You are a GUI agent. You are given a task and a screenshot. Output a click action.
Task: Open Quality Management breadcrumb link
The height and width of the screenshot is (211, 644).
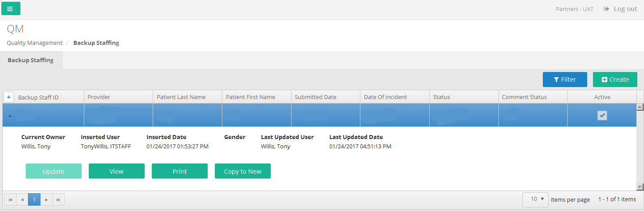click(35, 43)
